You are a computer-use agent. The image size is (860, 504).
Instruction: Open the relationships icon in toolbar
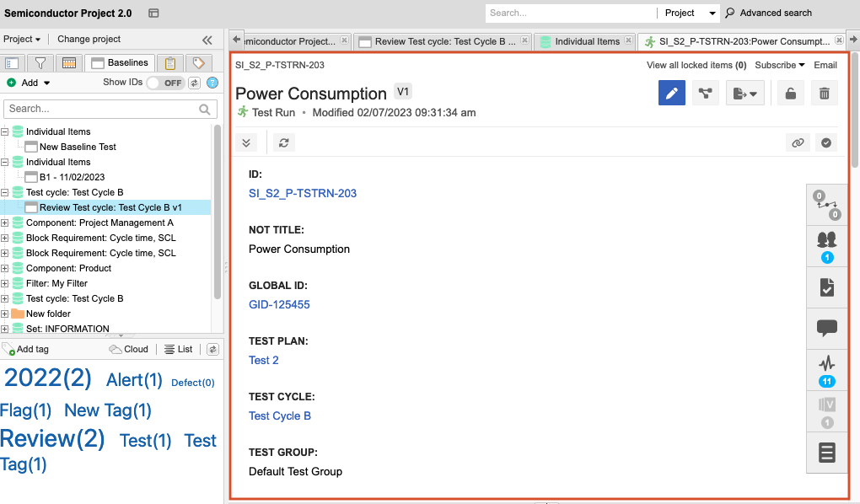[x=705, y=94]
